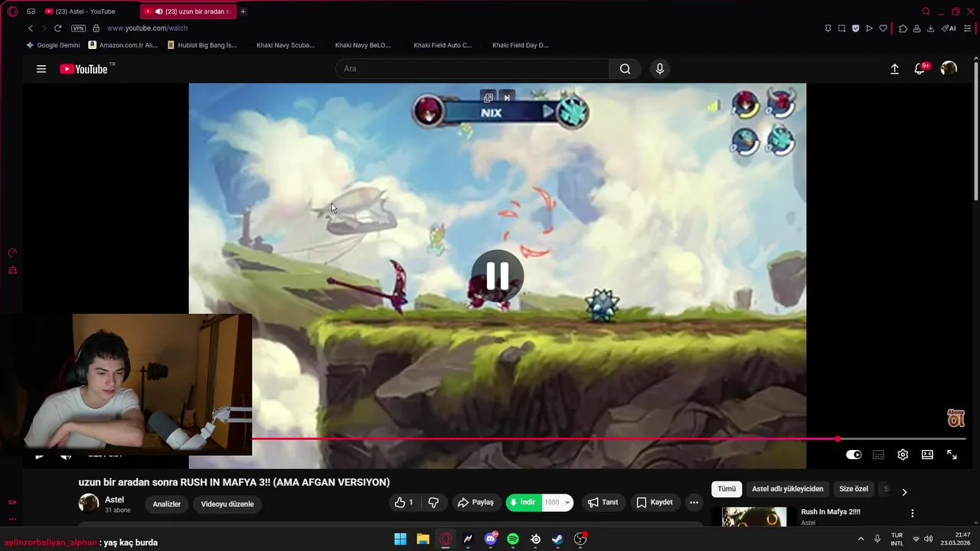The height and width of the screenshot is (551, 980).
Task: Open the Opera AI assistant
Action: 949,28
